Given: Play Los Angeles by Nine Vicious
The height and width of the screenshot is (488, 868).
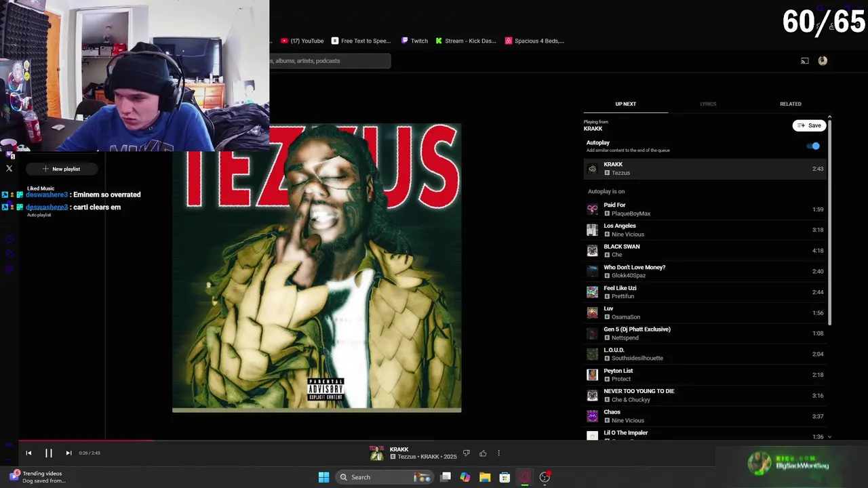Looking at the screenshot, I should pos(705,230).
